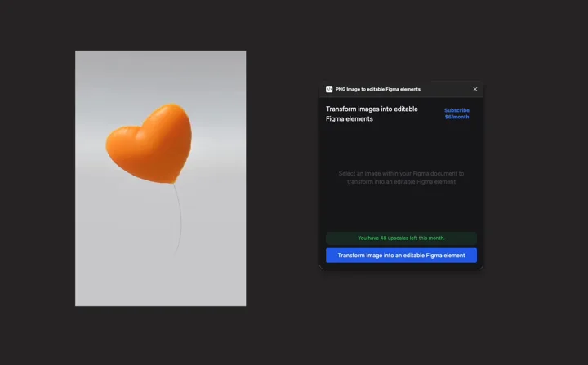Close the PNG Image to Figma plugin panel
The height and width of the screenshot is (365, 588).
click(475, 89)
